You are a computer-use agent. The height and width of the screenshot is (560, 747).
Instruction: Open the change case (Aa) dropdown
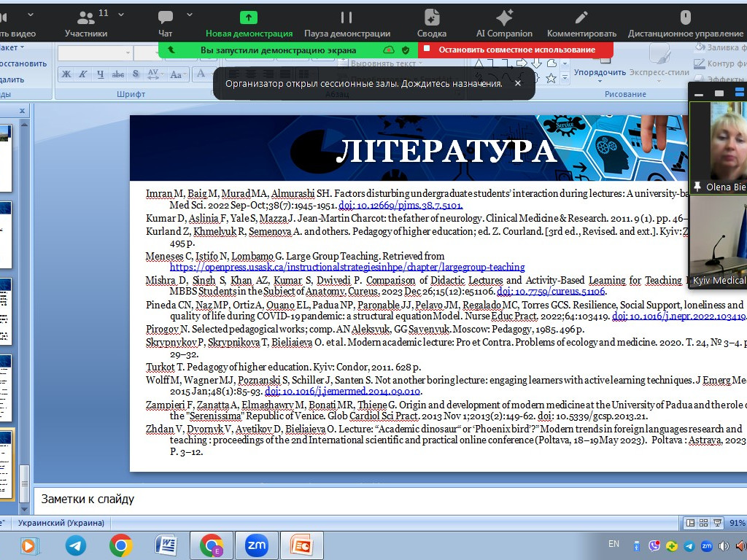(x=178, y=74)
